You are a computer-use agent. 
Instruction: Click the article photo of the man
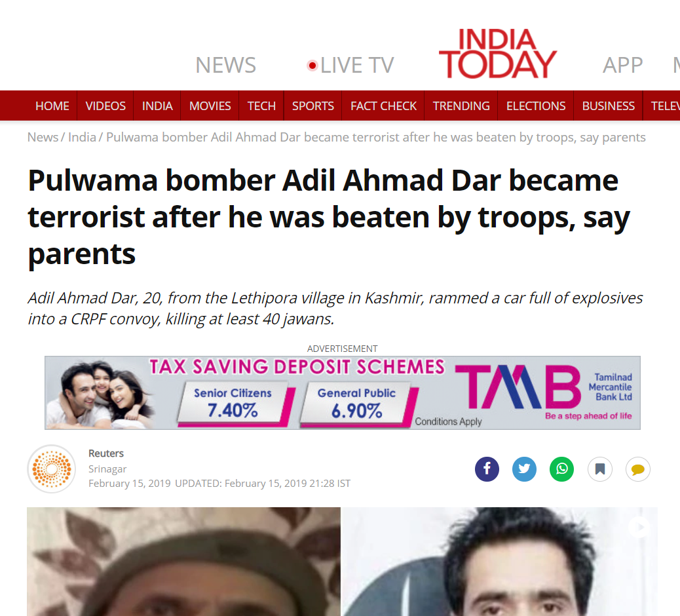pyautogui.click(x=342, y=562)
